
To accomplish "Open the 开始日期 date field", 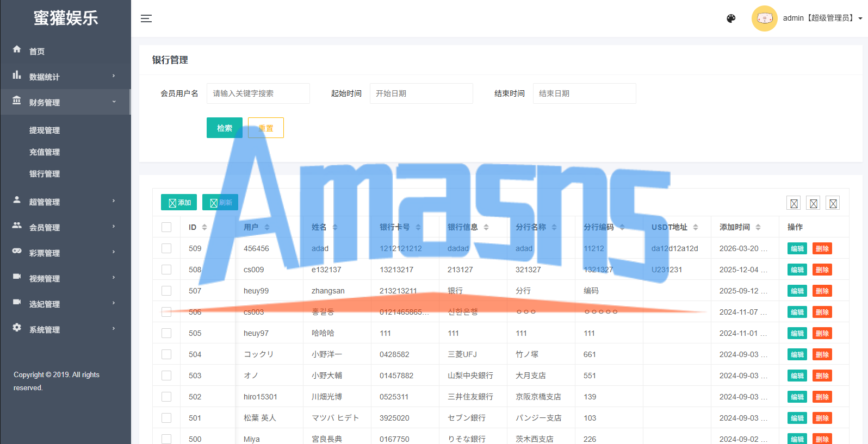I will pos(421,93).
